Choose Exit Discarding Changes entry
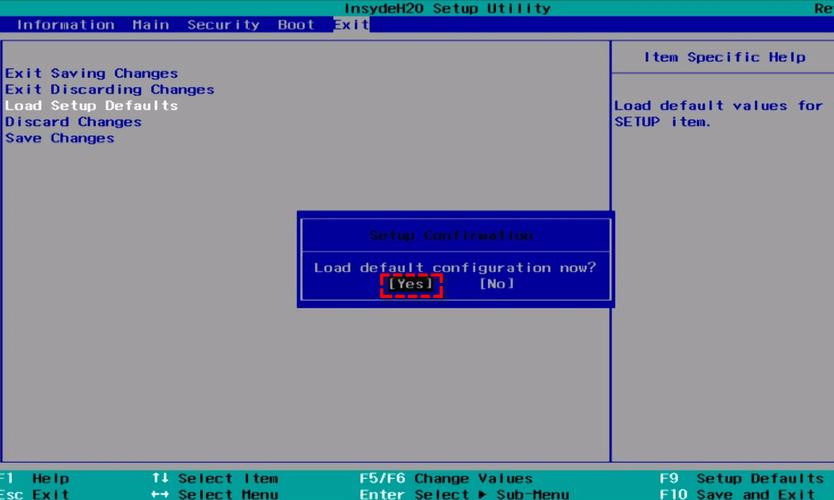 [x=109, y=89]
